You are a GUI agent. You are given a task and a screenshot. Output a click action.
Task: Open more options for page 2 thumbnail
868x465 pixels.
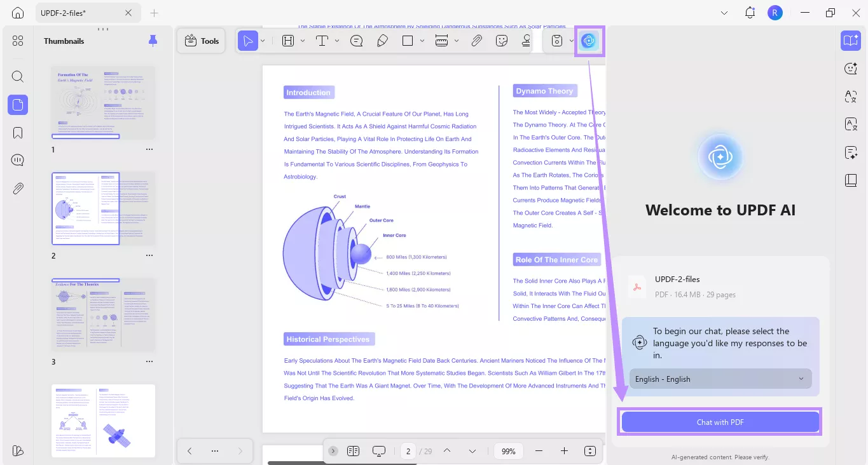(x=149, y=255)
